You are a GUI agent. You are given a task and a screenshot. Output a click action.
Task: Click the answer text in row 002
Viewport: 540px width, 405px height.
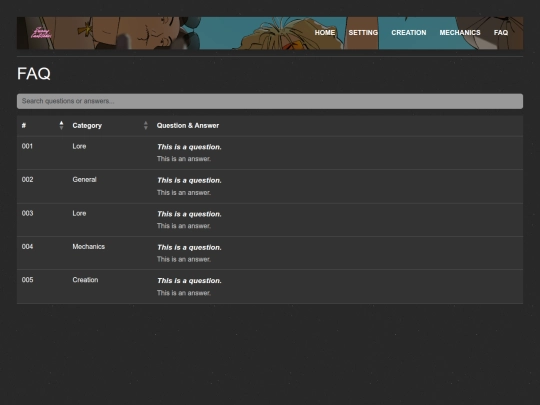(184, 193)
